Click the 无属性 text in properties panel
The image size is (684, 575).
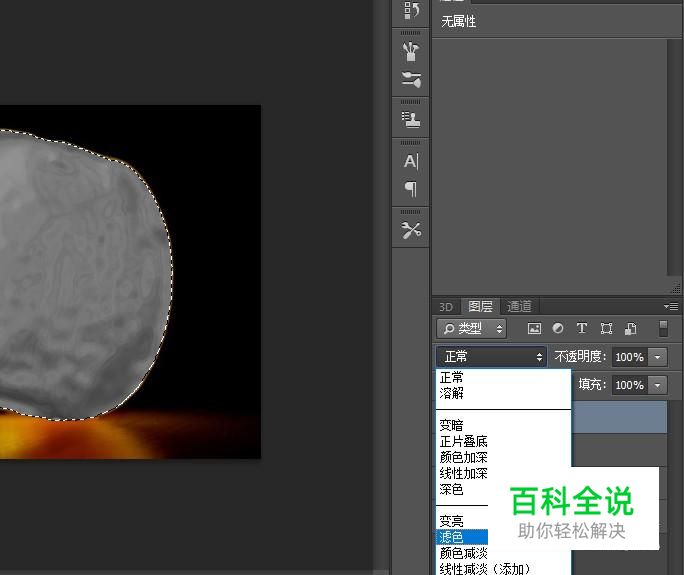[458, 21]
